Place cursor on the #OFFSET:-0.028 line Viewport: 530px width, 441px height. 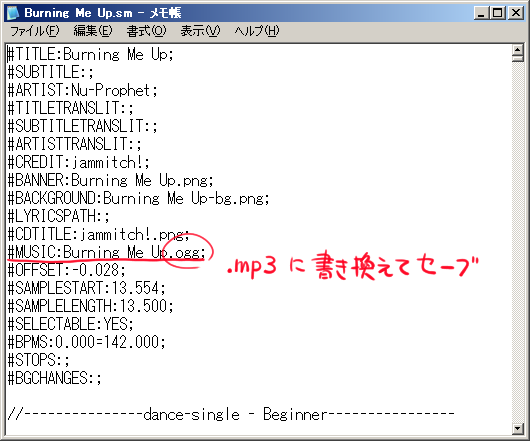coord(67,270)
